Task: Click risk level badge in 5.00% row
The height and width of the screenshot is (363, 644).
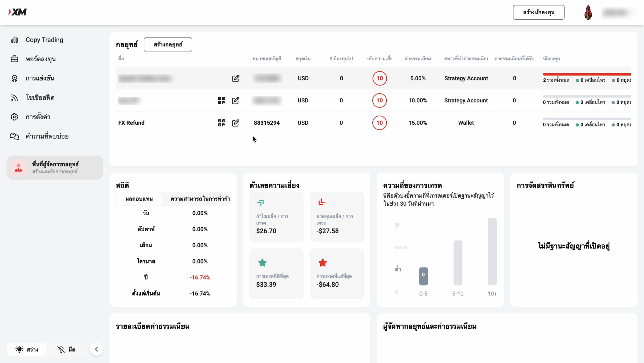Action: tap(380, 78)
